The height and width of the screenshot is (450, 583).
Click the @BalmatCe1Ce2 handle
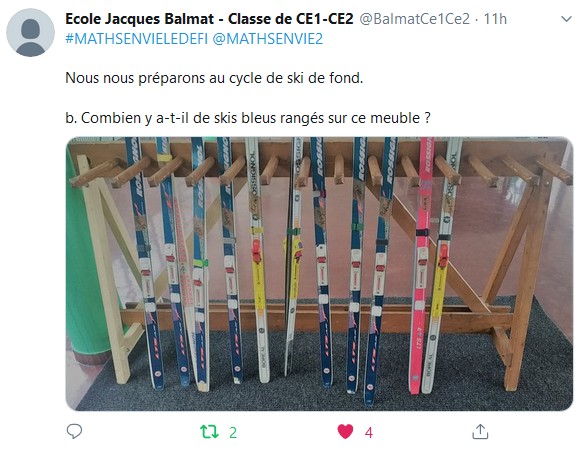[x=414, y=19]
